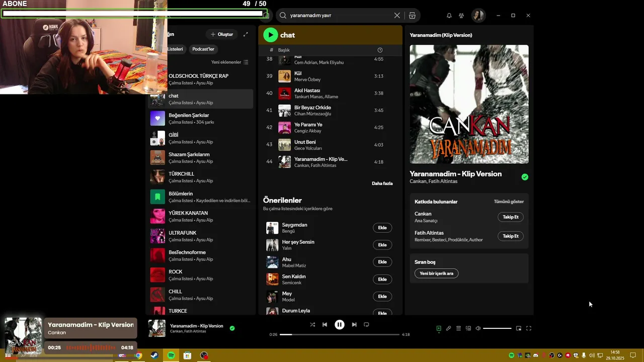The width and height of the screenshot is (644, 362).
Task: Open the BesTechnoforme playlist
Action: tap(201, 255)
